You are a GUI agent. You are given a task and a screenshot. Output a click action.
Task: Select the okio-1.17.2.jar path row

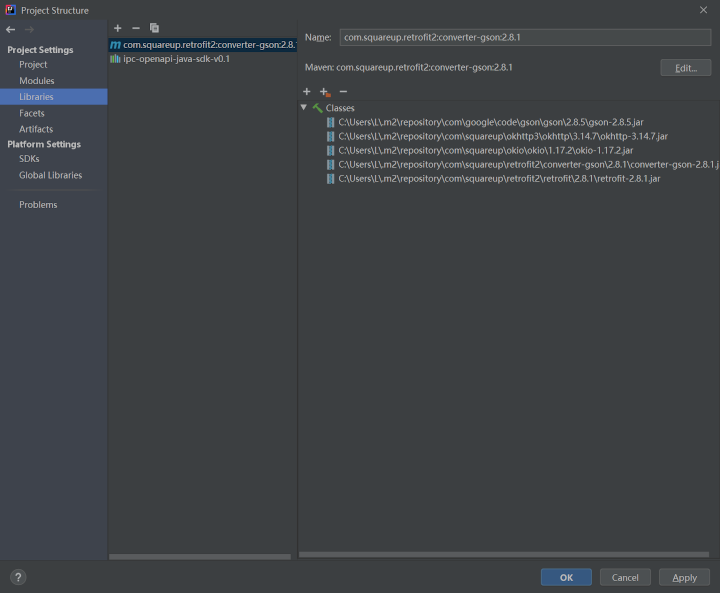(486, 151)
